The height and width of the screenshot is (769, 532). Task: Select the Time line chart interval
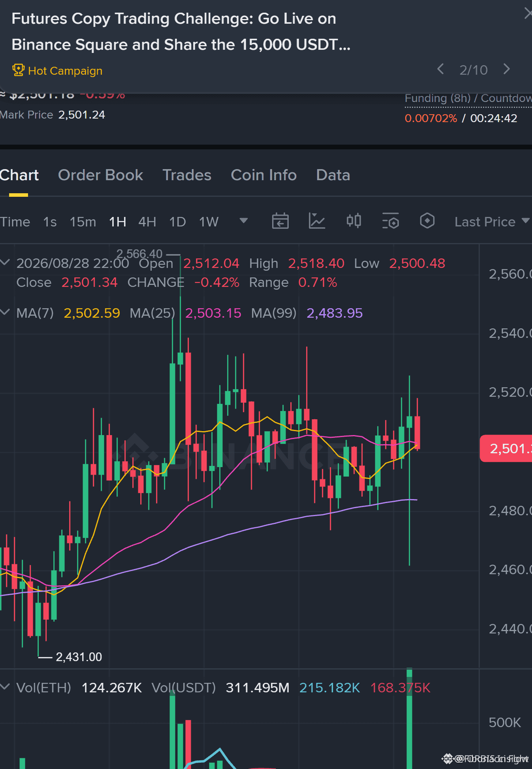15,222
